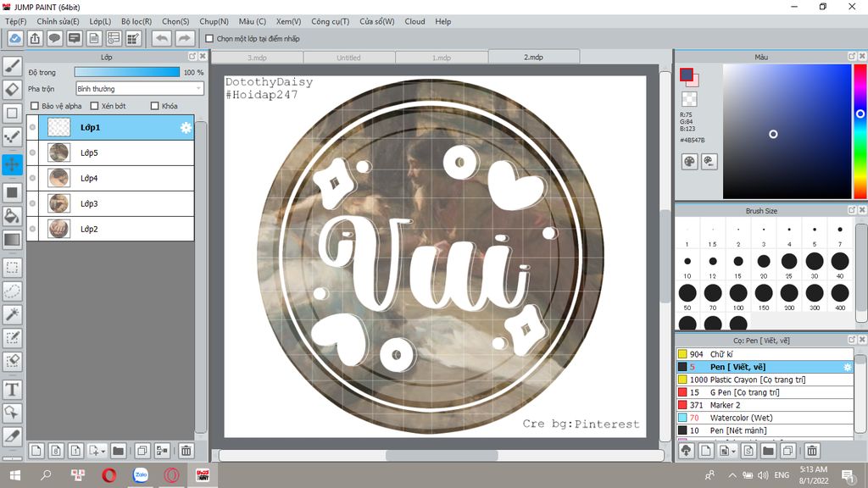Select the 'Marker 2' brush
This screenshot has width=868, height=488.
765,405
